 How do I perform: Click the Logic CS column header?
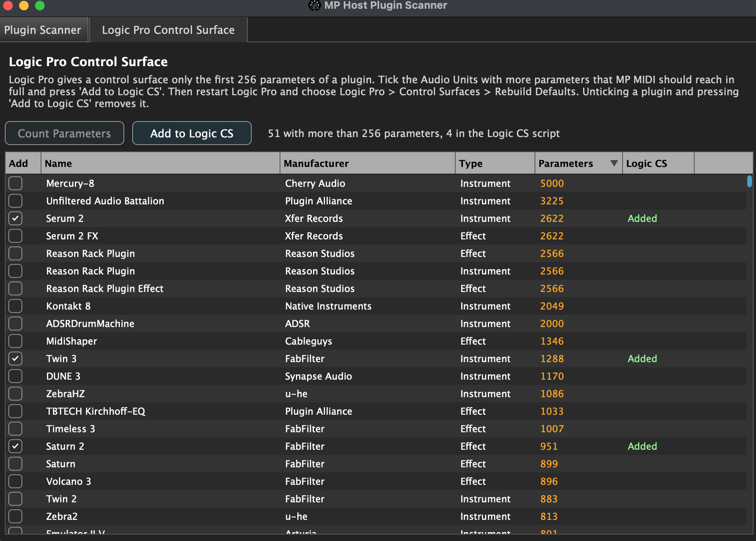[x=658, y=163]
